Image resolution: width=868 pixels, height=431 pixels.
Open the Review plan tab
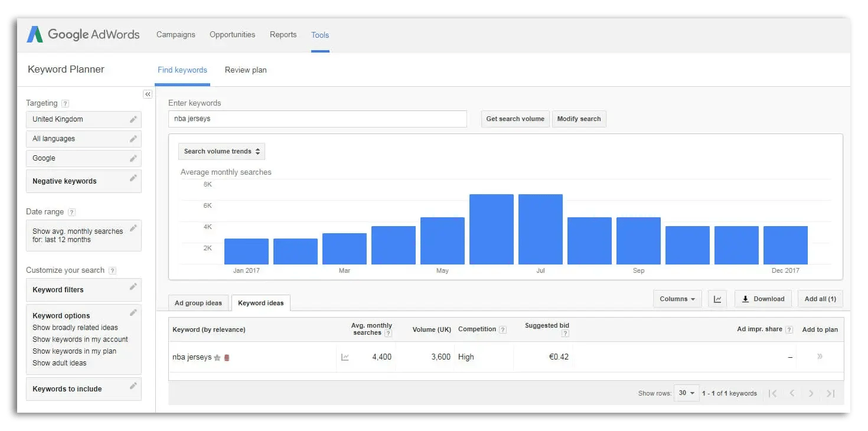tap(246, 70)
